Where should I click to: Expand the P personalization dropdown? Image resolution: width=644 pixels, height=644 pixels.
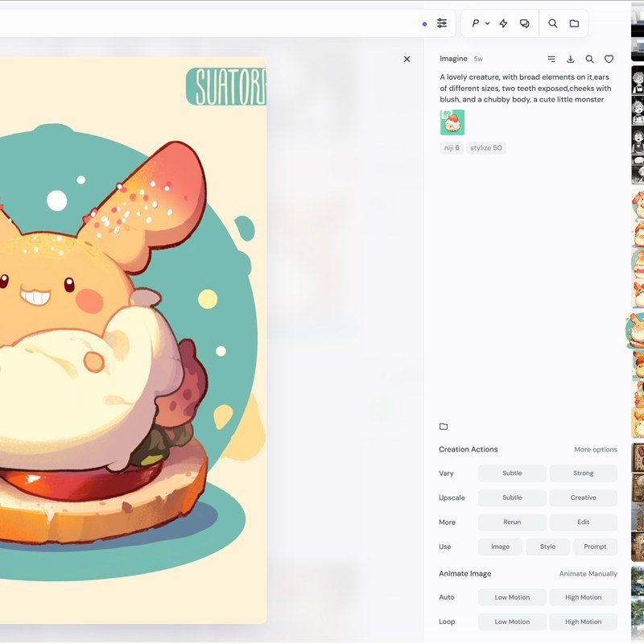coord(480,23)
